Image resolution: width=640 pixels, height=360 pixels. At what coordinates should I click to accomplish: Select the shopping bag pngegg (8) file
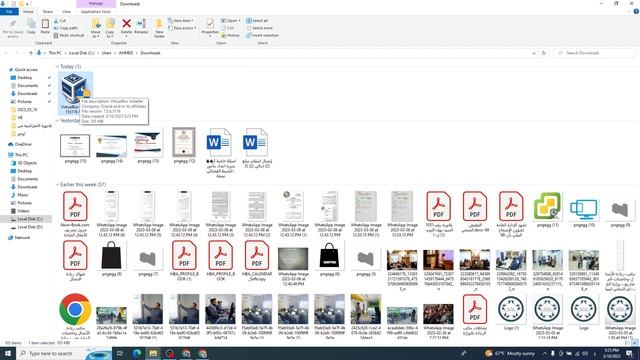coord(111,258)
